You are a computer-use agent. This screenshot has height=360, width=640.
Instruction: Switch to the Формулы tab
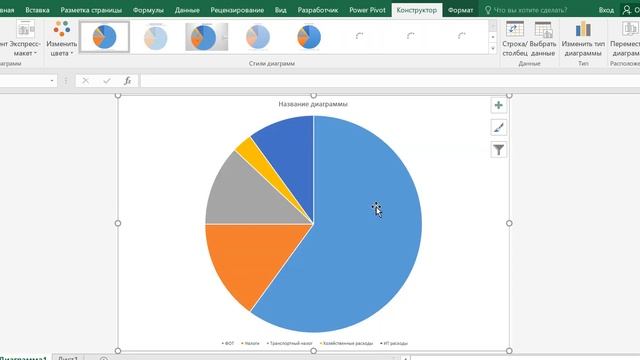(x=148, y=10)
